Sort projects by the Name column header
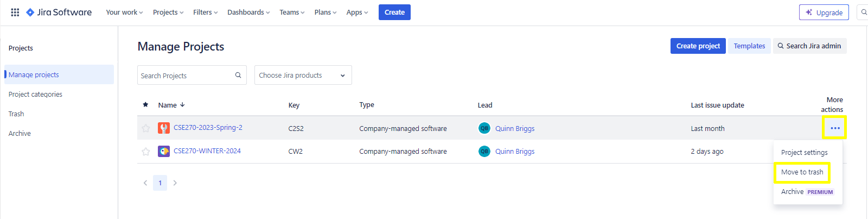This screenshot has height=219, width=868. pos(168,105)
